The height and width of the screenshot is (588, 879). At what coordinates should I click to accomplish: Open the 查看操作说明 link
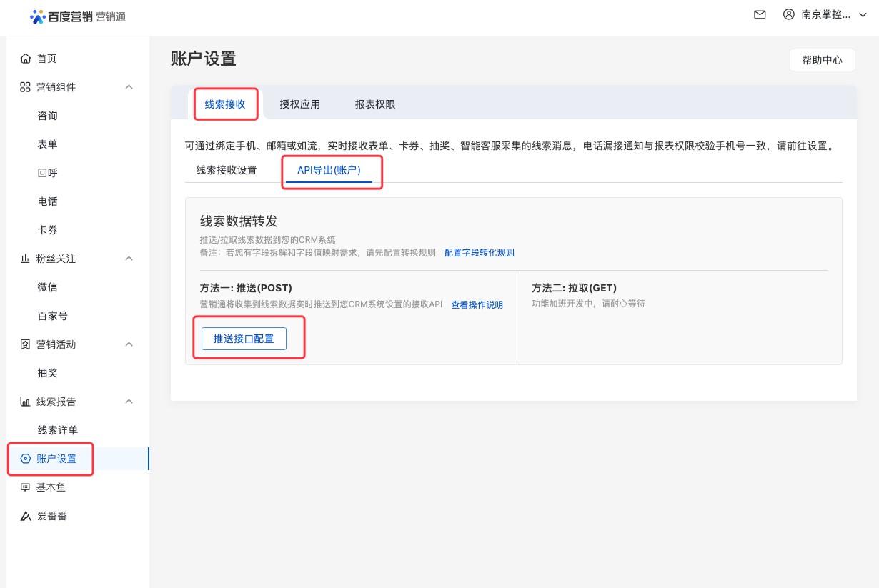477,305
